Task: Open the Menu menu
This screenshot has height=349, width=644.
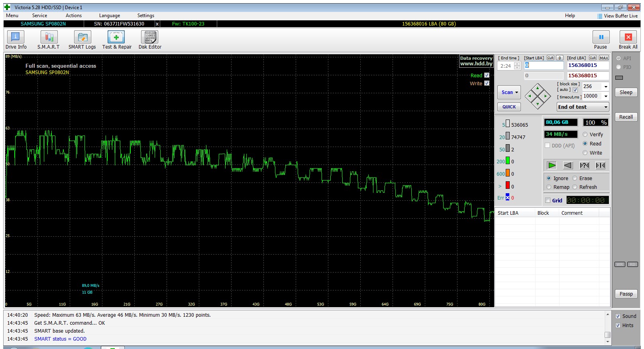Action: [x=12, y=16]
